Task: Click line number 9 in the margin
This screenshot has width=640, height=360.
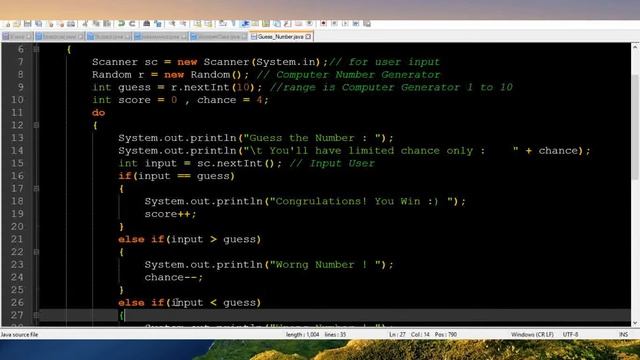Action: pos(20,87)
